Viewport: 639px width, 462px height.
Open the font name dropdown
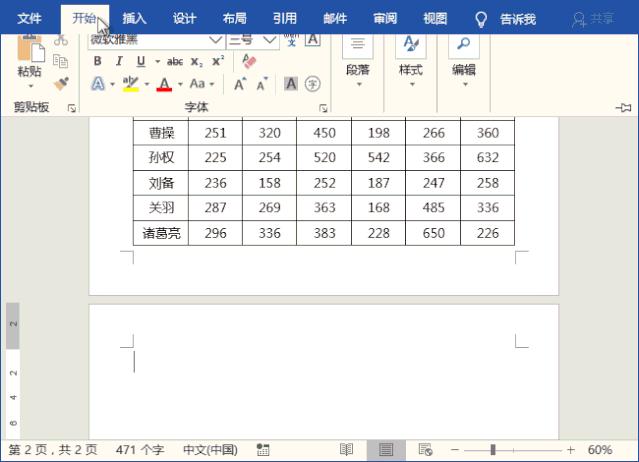215,40
